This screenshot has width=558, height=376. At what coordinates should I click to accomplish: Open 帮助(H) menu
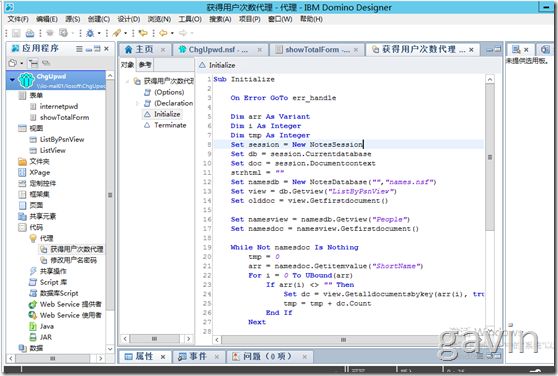pyautogui.click(x=311, y=19)
